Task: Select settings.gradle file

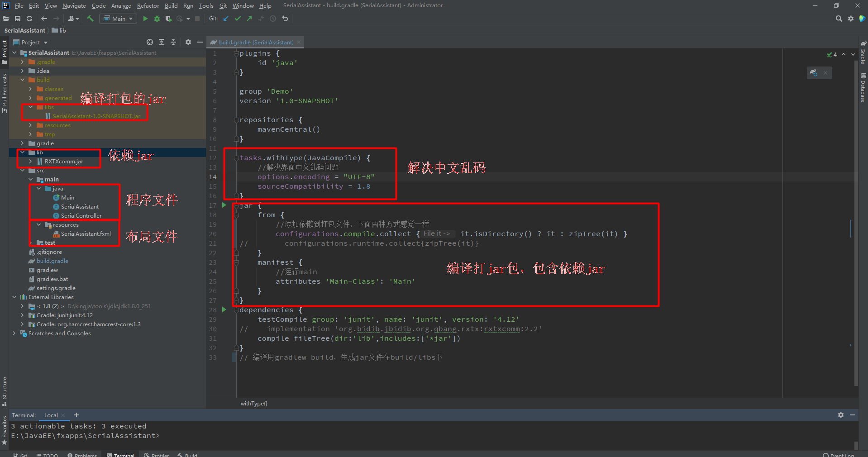Action: coord(56,288)
